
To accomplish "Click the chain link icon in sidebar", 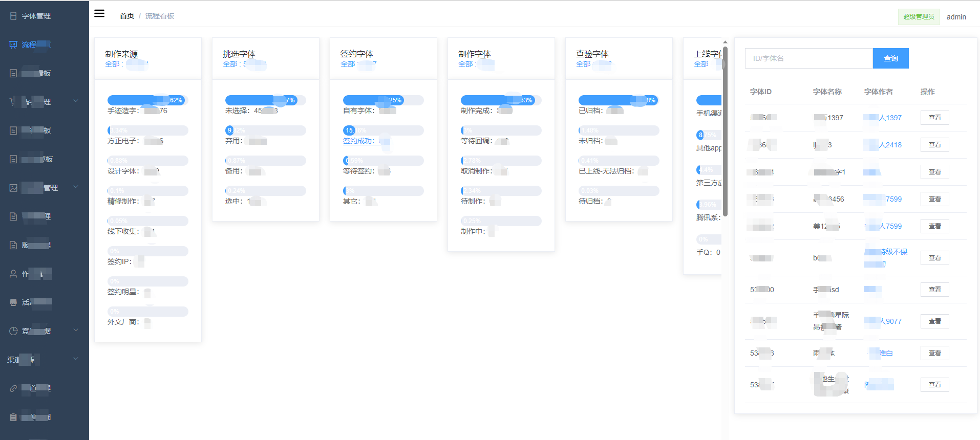I will coord(13,388).
